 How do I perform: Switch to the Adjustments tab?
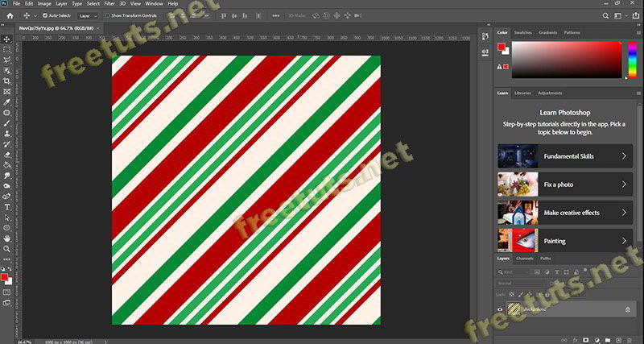[x=550, y=93]
